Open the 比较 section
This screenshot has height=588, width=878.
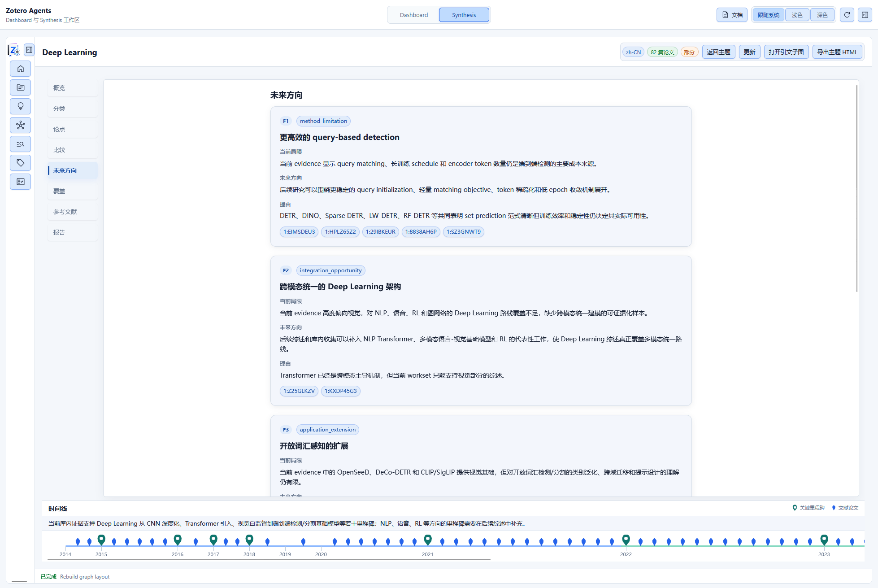coord(73,150)
